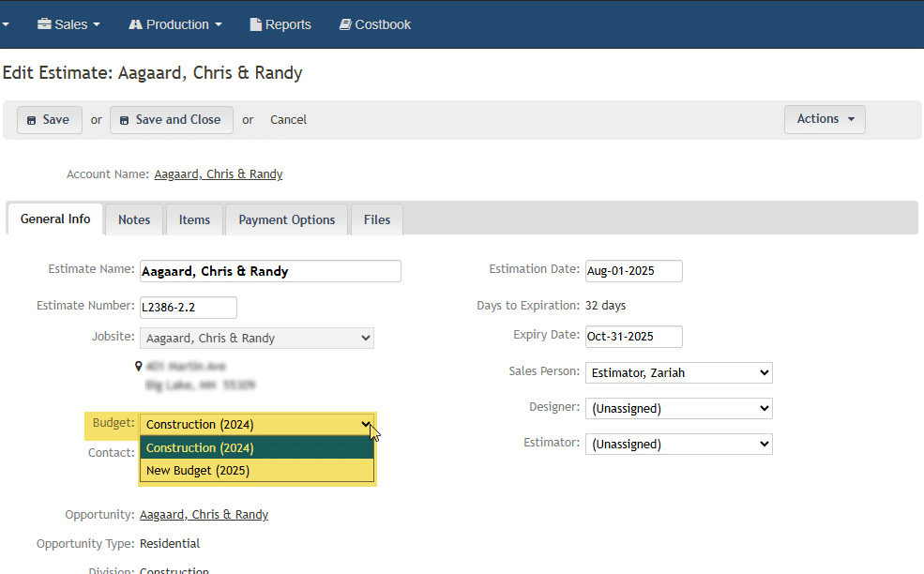
Task: Open the Payment Options tab
Action: click(x=286, y=219)
